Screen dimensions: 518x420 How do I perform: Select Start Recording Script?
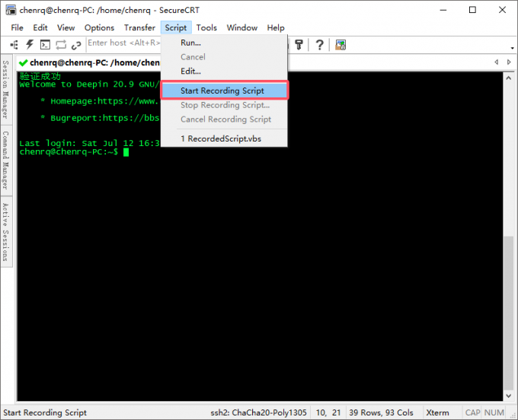point(224,91)
